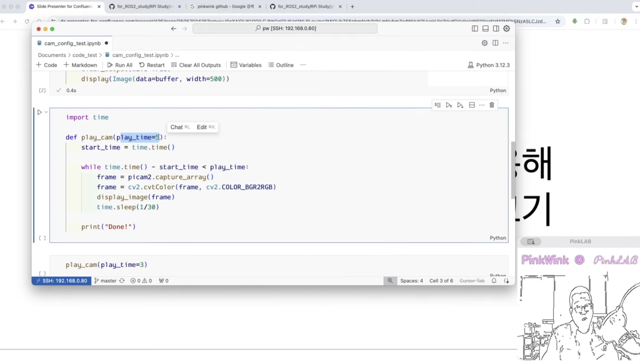Toggle secondary side bar layout icon

pos(496,28)
